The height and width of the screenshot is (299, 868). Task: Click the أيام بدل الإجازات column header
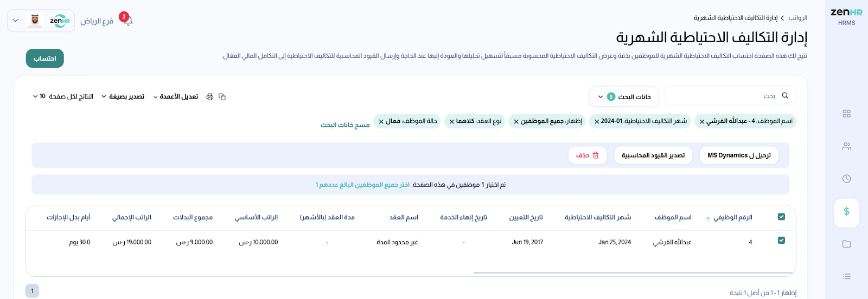[68, 217]
